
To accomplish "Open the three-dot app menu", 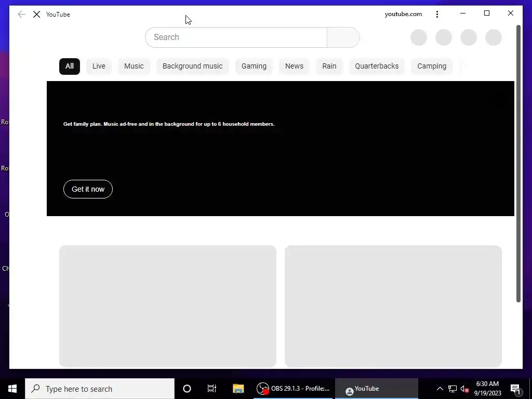I will [437, 14].
